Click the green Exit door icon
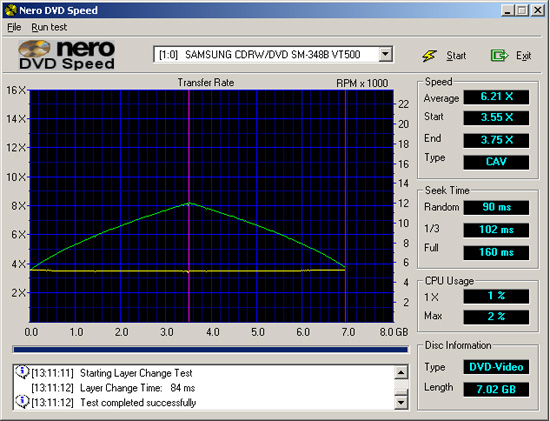Image resolution: width=550 pixels, height=421 pixels. pos(499,55)
